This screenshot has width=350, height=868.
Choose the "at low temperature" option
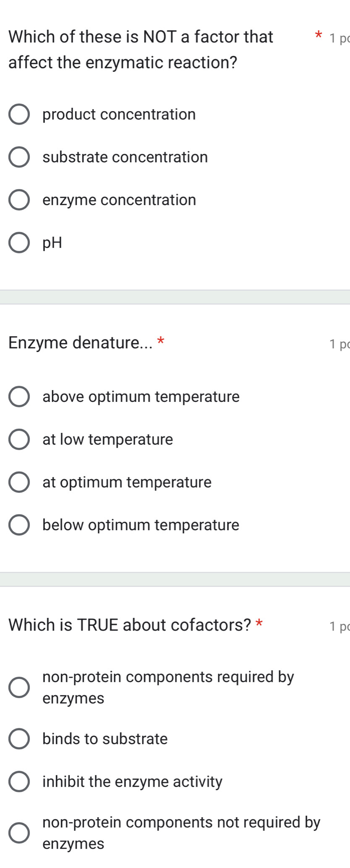point(19,440)
